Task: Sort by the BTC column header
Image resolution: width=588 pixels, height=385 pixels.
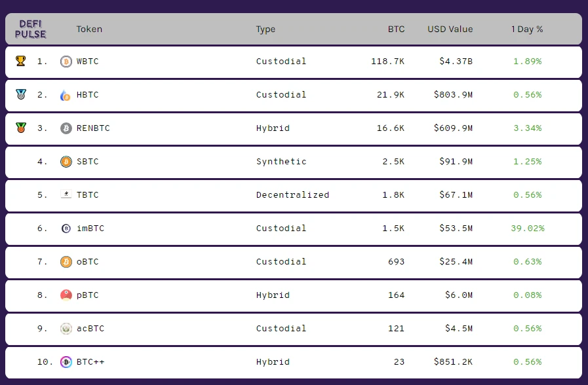Action: [x=396, y=29]
